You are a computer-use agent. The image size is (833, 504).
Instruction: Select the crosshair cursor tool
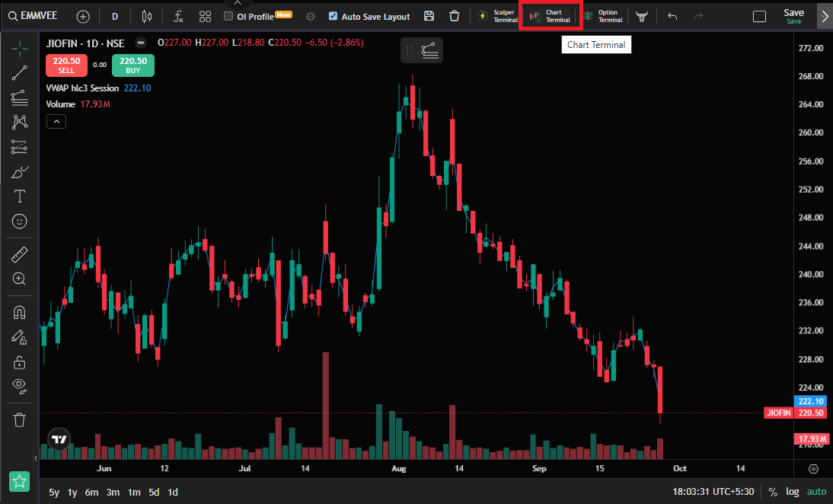(20, 48)
